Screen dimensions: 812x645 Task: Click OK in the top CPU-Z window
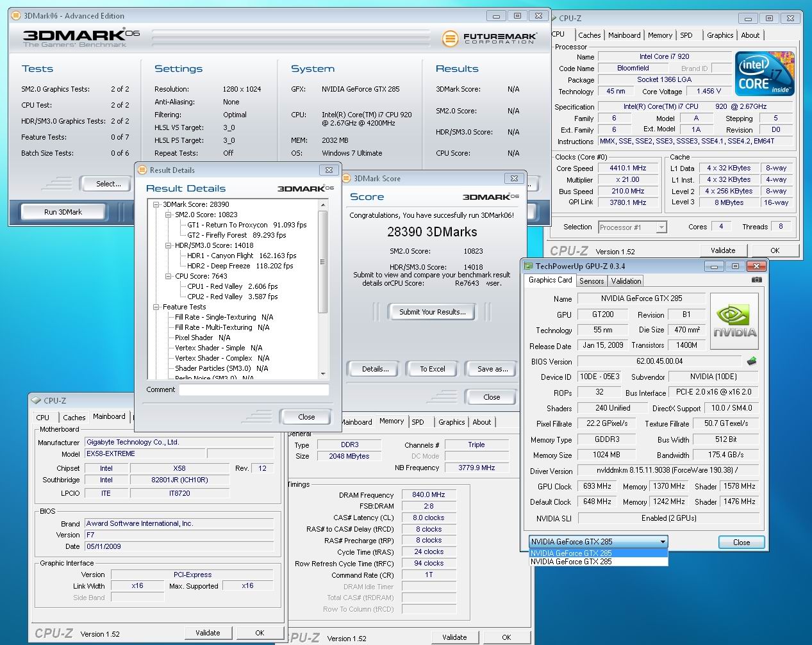(x=775, y=250)
